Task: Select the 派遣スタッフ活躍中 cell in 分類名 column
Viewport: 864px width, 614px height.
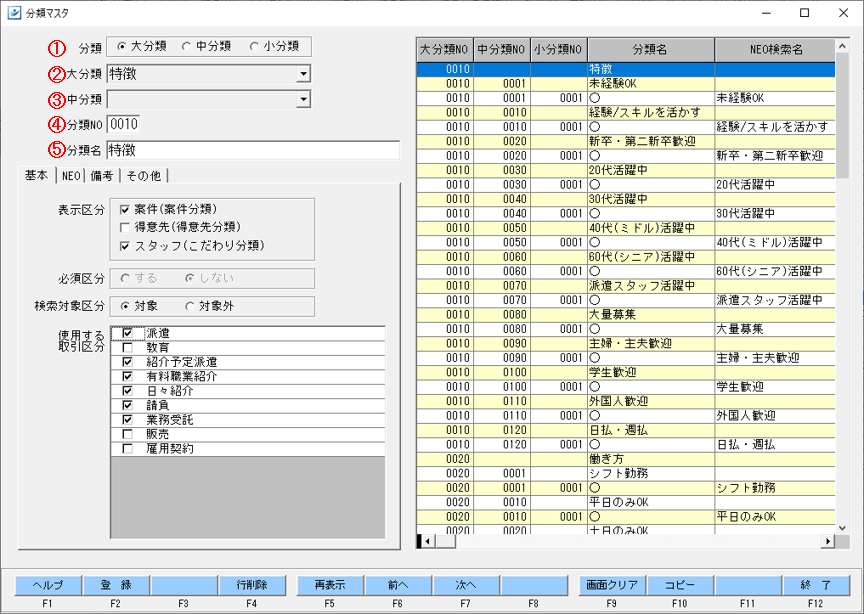Action: tap(651, 286)
